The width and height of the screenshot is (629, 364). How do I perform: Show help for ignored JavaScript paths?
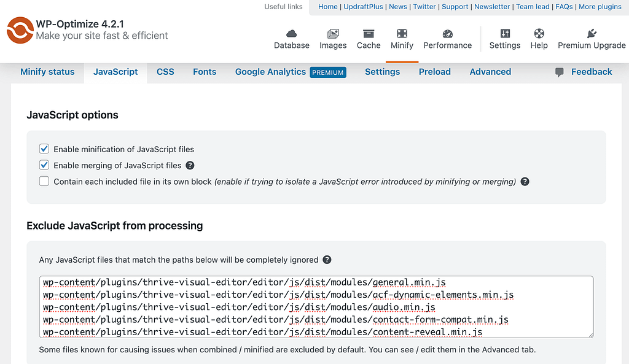point(327,260)
